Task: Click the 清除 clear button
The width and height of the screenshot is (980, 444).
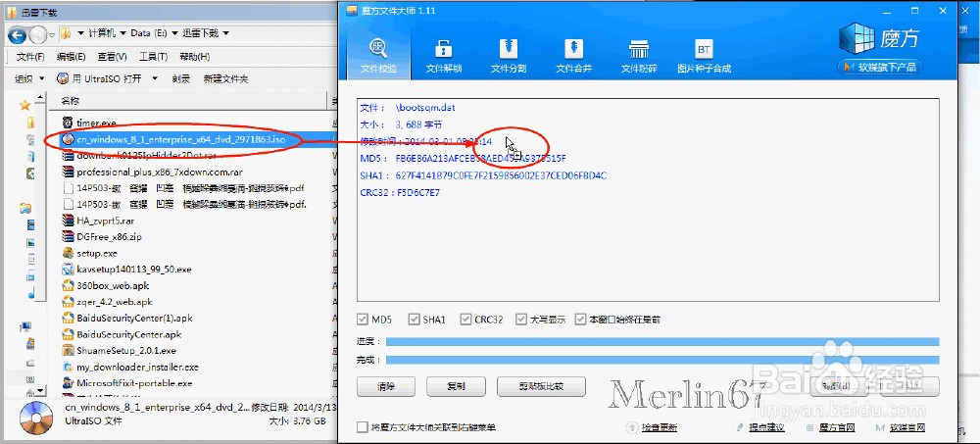Action: tap(386, 386)
